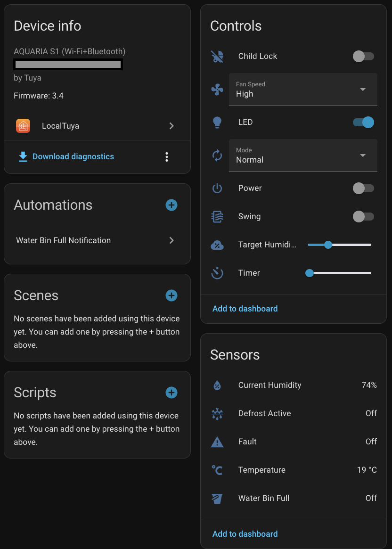Enable the Child Lock switch
Image resolution: width=392 pixels, height=549 pixels.
coord(363,57)
